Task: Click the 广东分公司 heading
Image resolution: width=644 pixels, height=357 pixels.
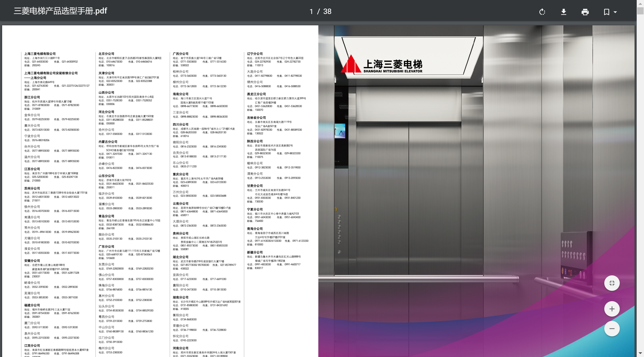Action: click(x=106, y=246)
